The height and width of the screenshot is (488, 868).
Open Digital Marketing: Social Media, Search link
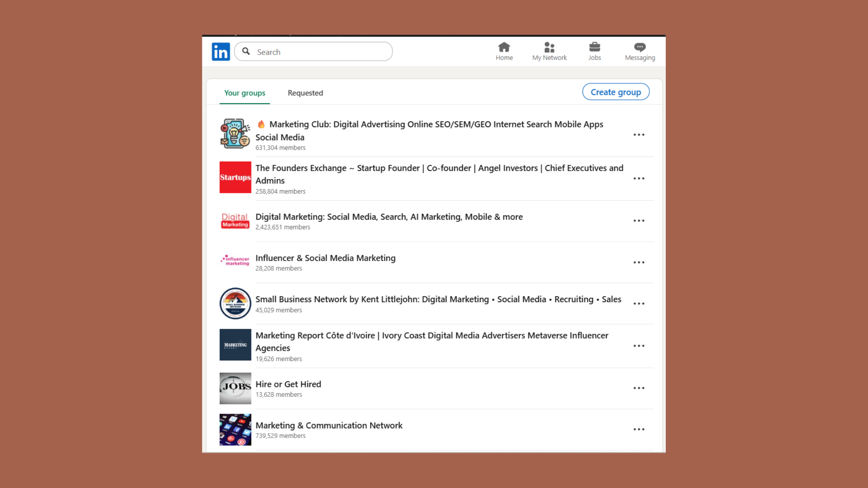click(x=389, y=217)
